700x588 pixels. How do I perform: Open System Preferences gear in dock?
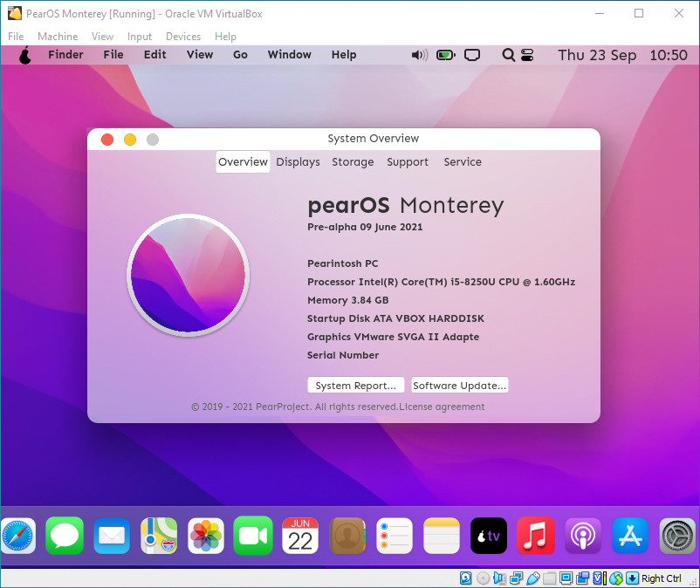click(x=677, y=536)
